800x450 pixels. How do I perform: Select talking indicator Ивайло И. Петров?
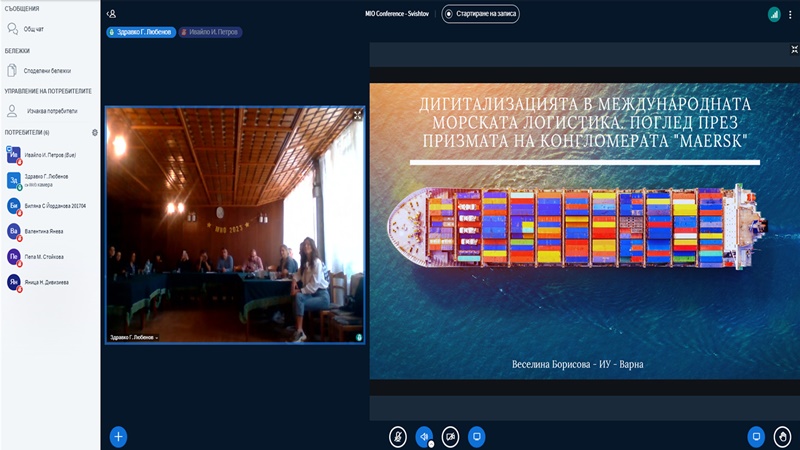click(x=210, y=32)
